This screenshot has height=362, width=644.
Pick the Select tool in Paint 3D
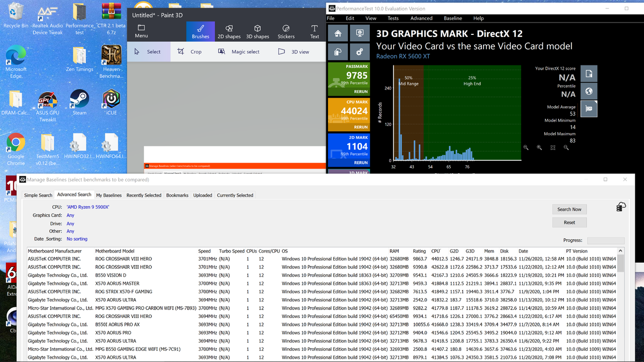pos(148,51)
